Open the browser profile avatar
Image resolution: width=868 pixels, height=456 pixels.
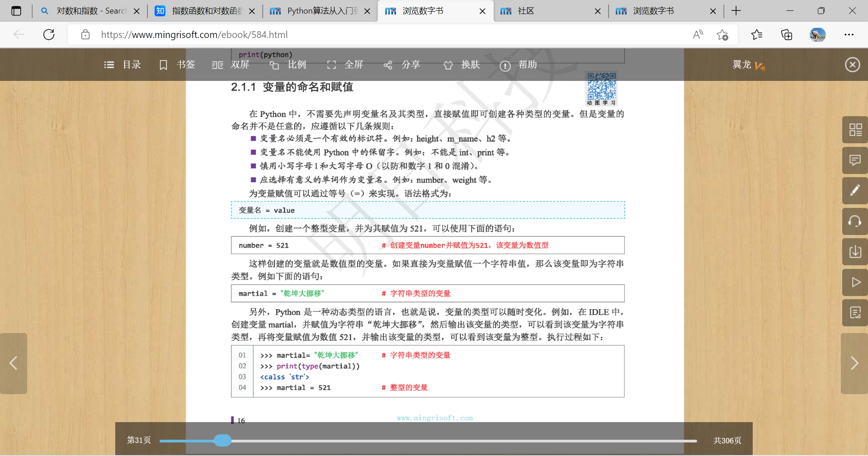(x=817, y=34)
